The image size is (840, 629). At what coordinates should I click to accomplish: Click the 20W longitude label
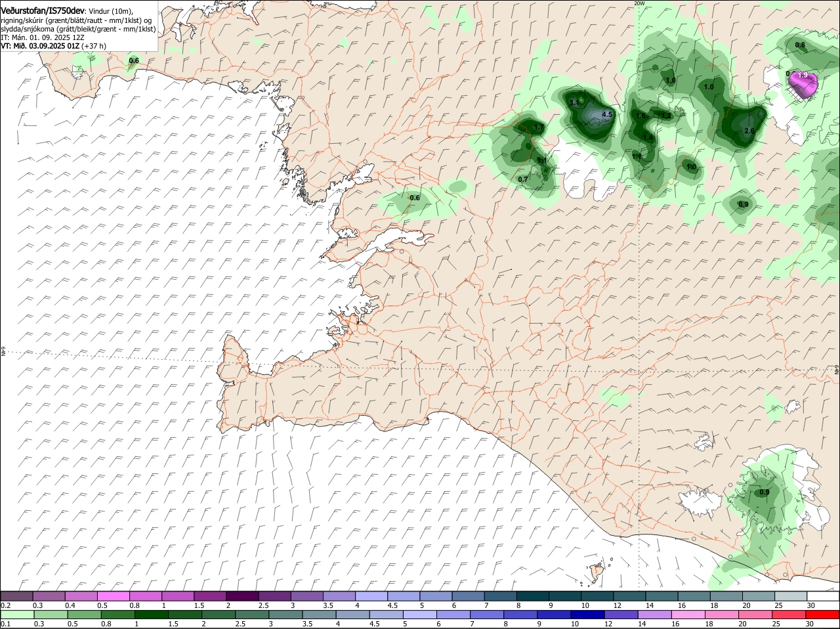(x=639, y=3)
